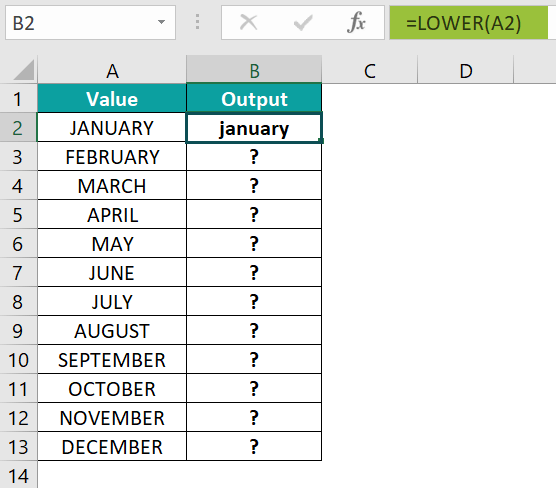This screenshot has width=556, height=488.
Task: Select column B header
Action: tap(254, 70)
